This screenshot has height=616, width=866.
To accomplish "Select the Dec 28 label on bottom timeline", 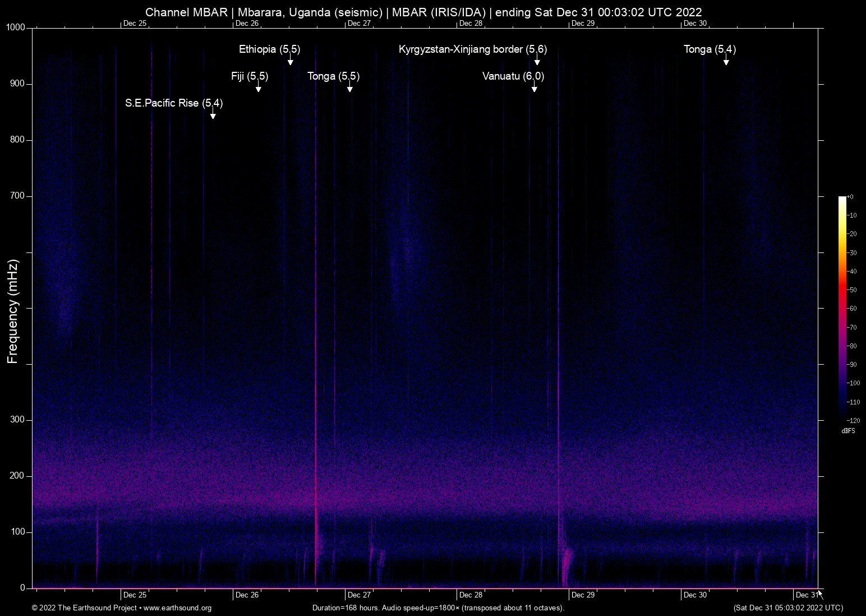I will pos(472,595).
